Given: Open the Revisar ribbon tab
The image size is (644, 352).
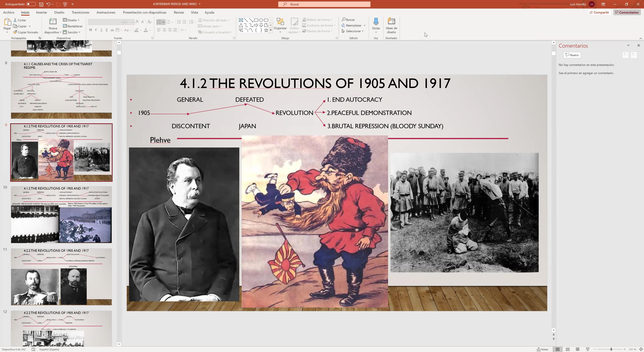Looking at the screenshot, I should (x=179, y=12).
